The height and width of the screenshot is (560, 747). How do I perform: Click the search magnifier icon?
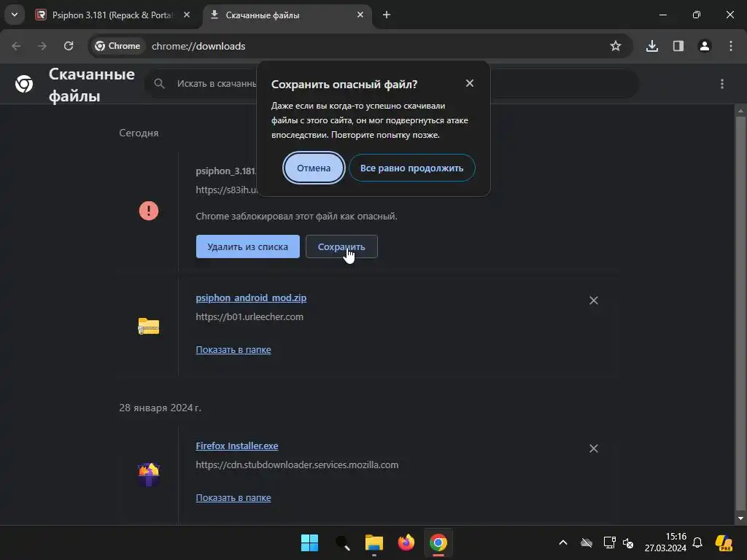point(160,84)
